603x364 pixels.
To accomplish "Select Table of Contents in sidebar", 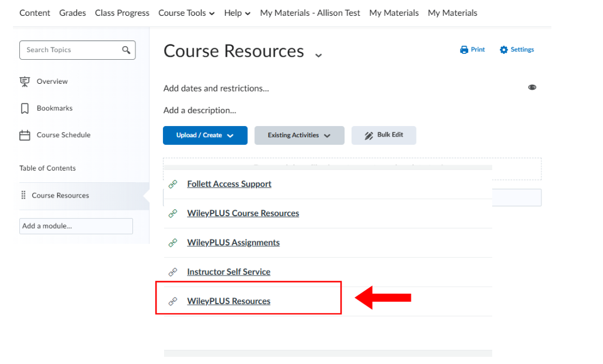I will pos(47,168).
